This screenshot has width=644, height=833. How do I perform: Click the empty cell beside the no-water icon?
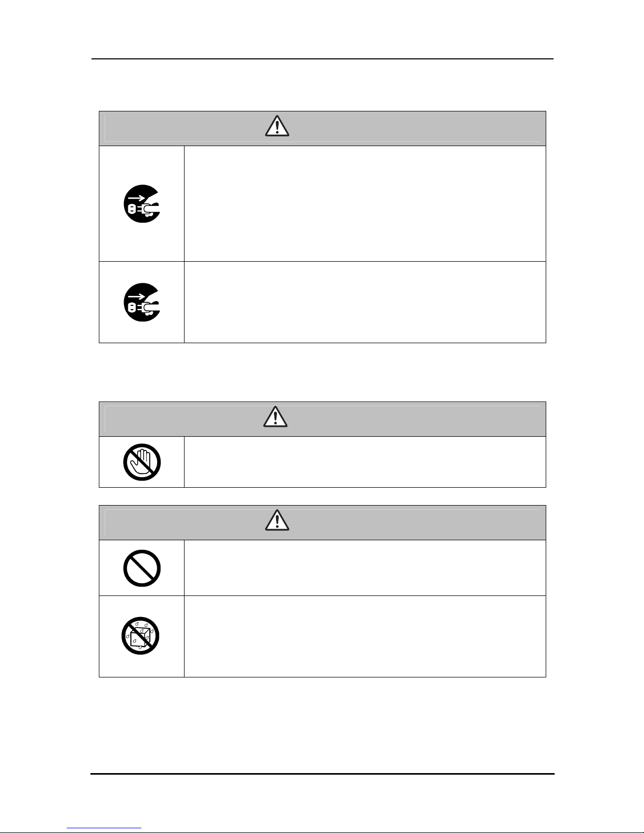coord(365,636)
